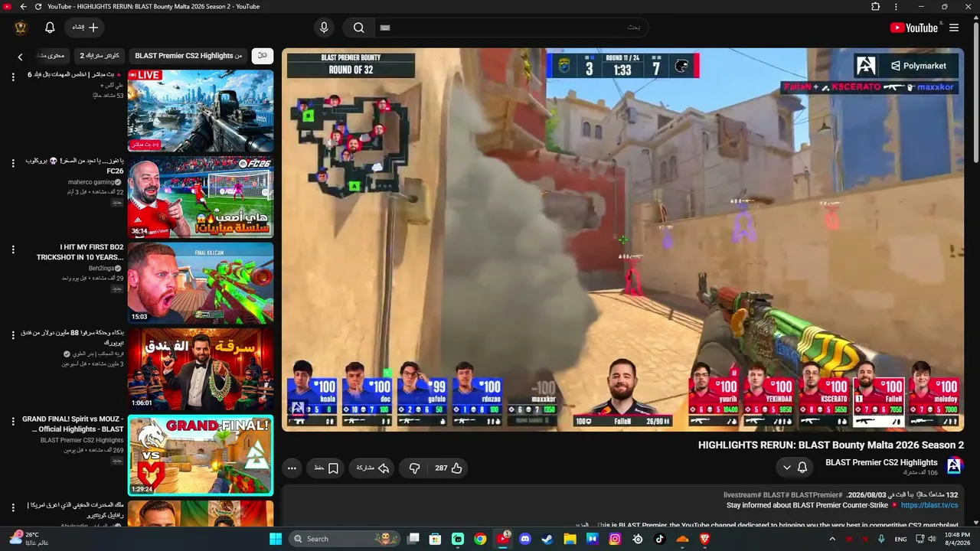
Task: Open the BO2 trickshot video thumbnail
Action: tap(201, 283)
